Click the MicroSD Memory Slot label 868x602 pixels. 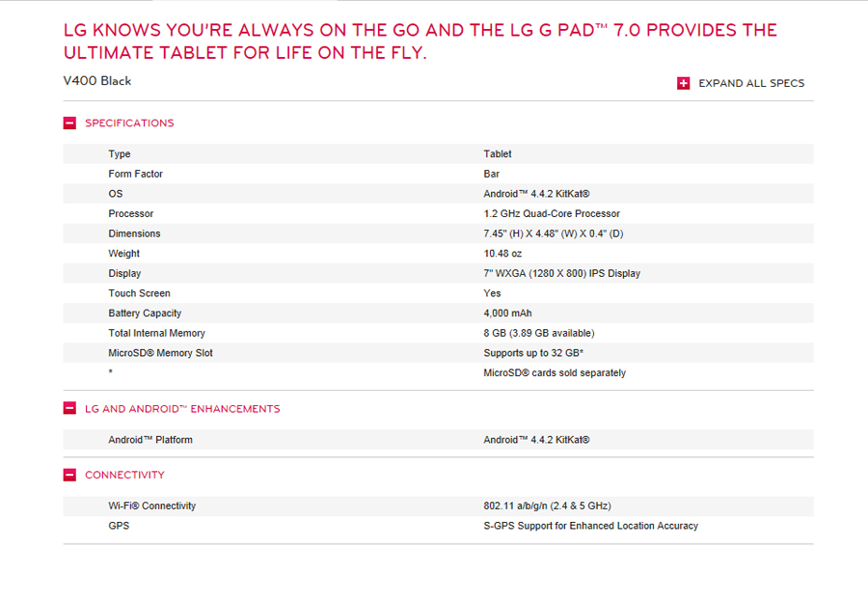[x=160, y=353]
